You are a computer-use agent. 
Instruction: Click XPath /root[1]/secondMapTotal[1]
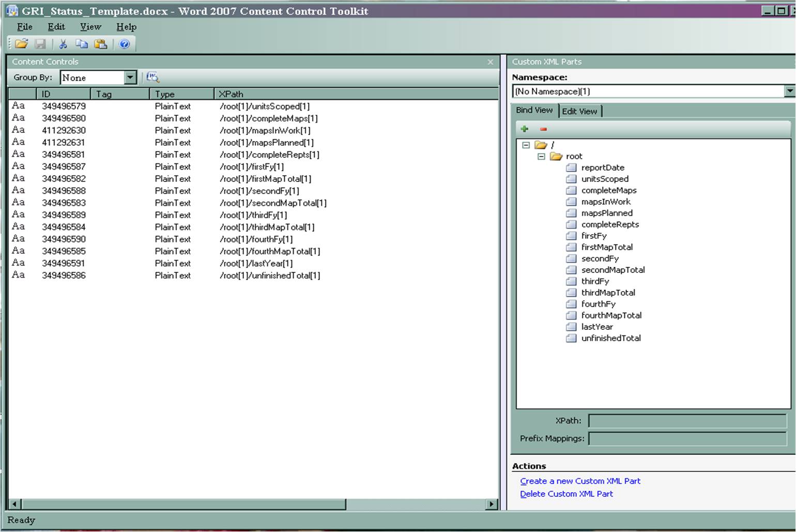tap(273, 203)
